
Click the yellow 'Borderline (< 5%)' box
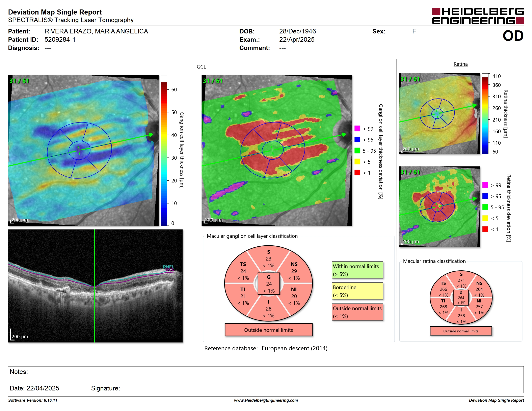[357, 291]
